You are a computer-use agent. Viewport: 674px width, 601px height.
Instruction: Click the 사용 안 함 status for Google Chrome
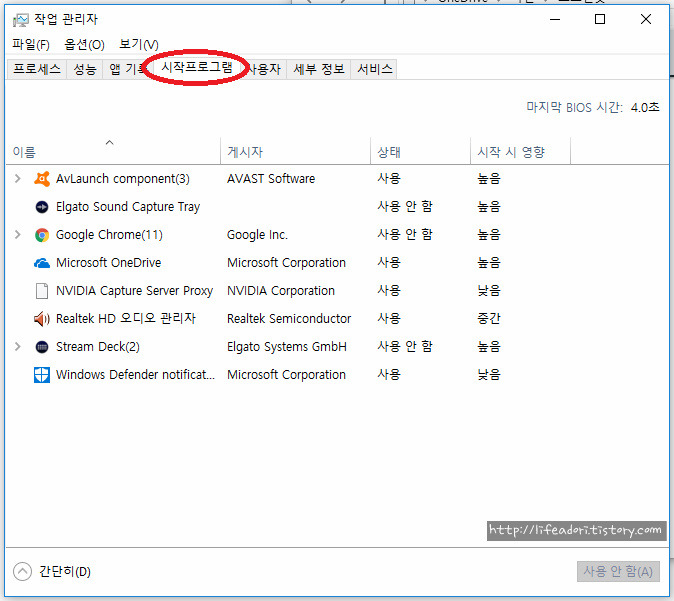[x=404, y=234]
